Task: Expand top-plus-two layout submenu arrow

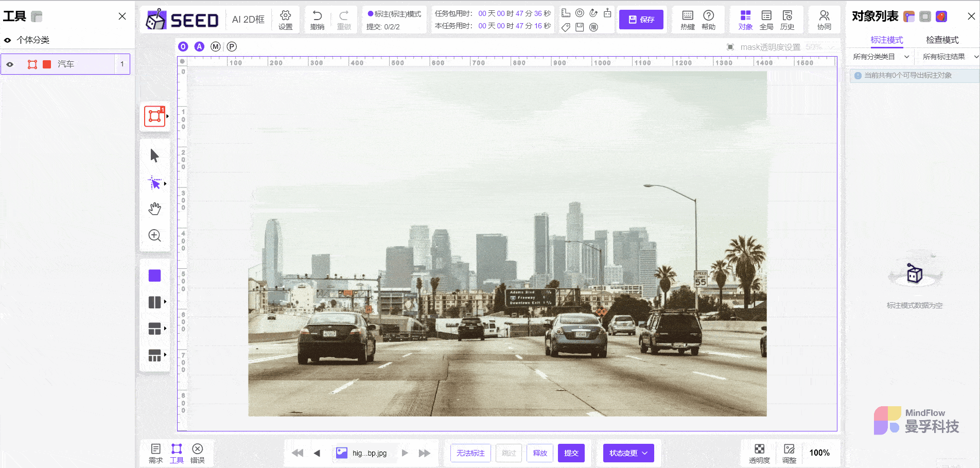Action: [x=165, y=328]
